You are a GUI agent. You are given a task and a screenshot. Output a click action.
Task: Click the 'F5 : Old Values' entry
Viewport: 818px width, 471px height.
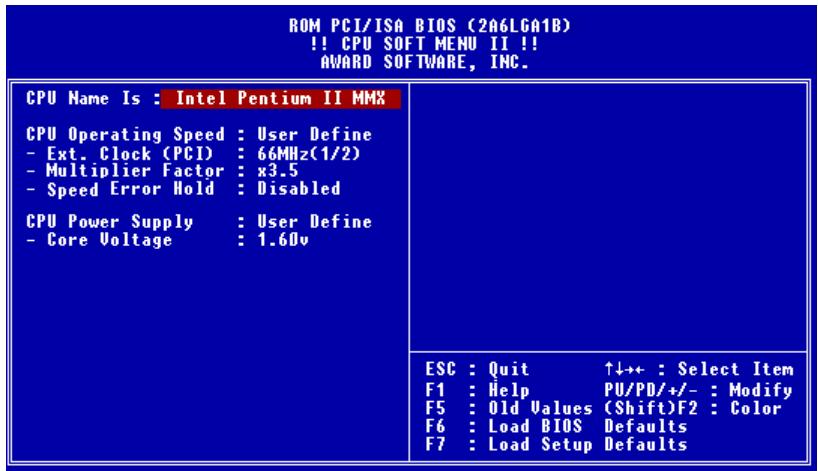pyautogui.click(x=509, y=408)
